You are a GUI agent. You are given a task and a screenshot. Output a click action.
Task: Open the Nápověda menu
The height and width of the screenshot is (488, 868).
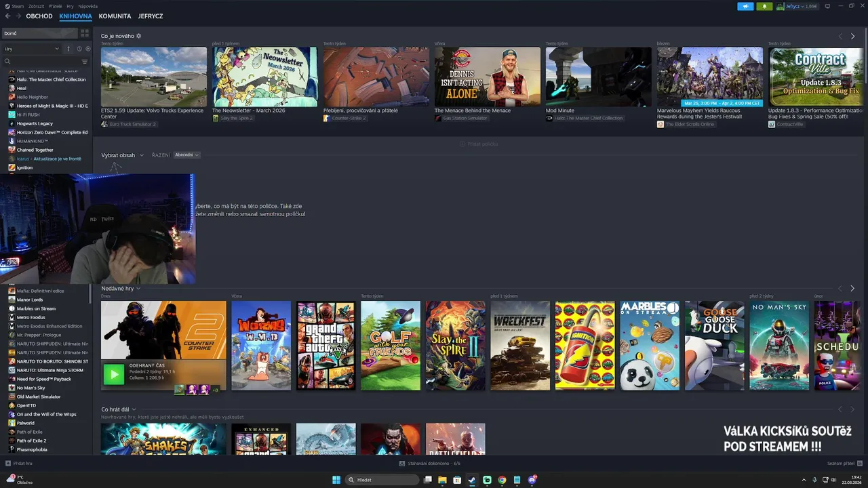tap(87, 6)
